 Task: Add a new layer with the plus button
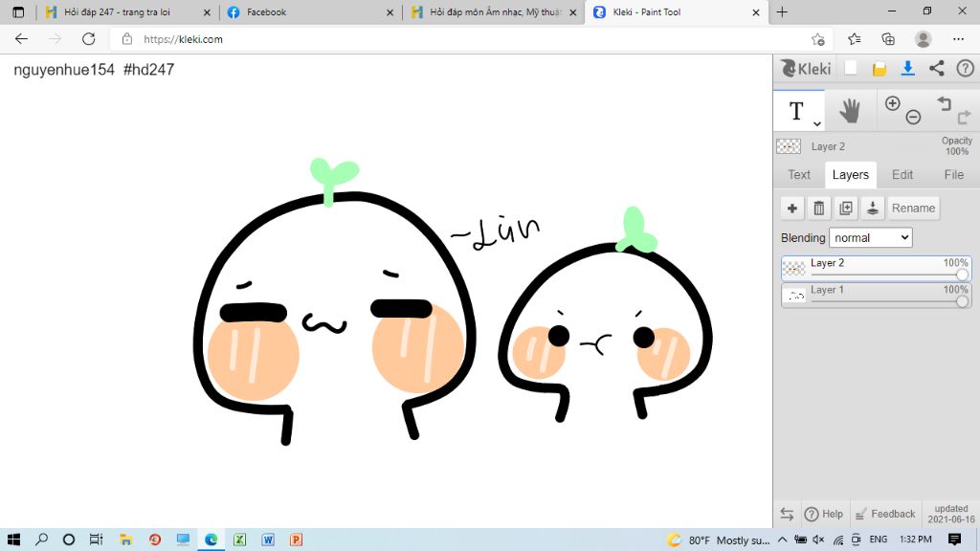(x=791, y=208)
